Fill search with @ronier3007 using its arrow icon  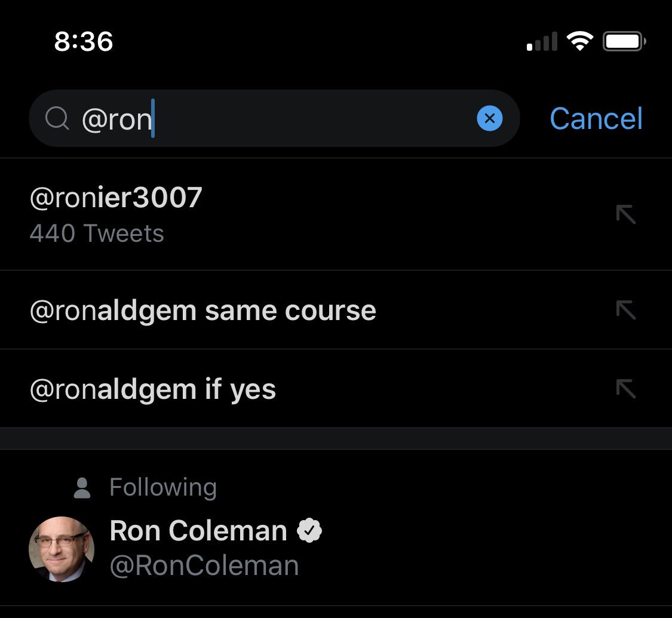pyautogui.click(x=625, y=214)
